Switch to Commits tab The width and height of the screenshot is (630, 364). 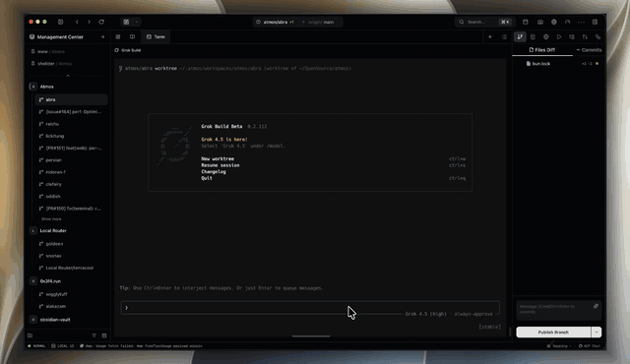click(x=589, y=50)
